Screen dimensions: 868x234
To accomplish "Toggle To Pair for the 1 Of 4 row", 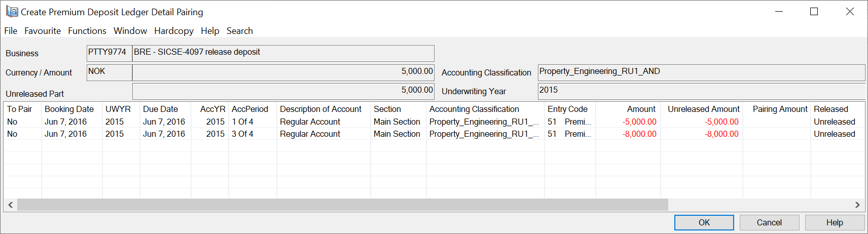I will tap(13, 122).
